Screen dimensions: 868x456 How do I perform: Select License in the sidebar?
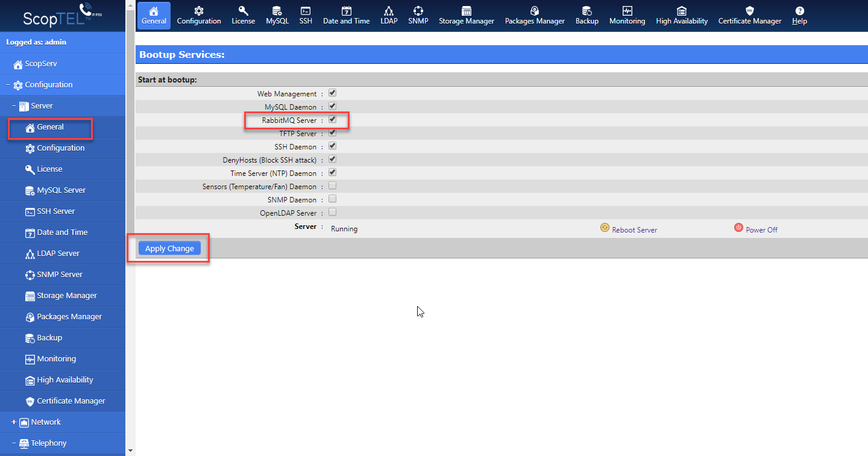[x=63, y=169]
